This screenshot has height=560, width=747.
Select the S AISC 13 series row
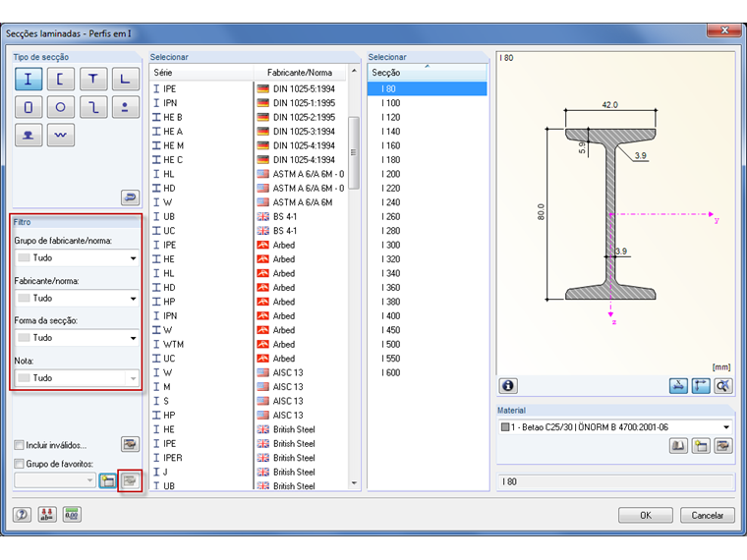[x=249, y=401]
